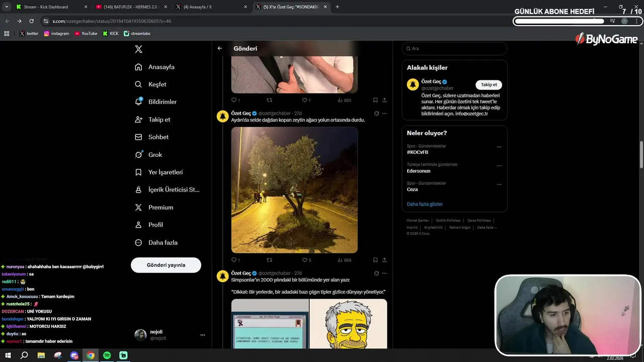This screenshot has height=362, width=644.
Task: Open Chrome tab search dropdown
Action: click(x=7, y=7)
